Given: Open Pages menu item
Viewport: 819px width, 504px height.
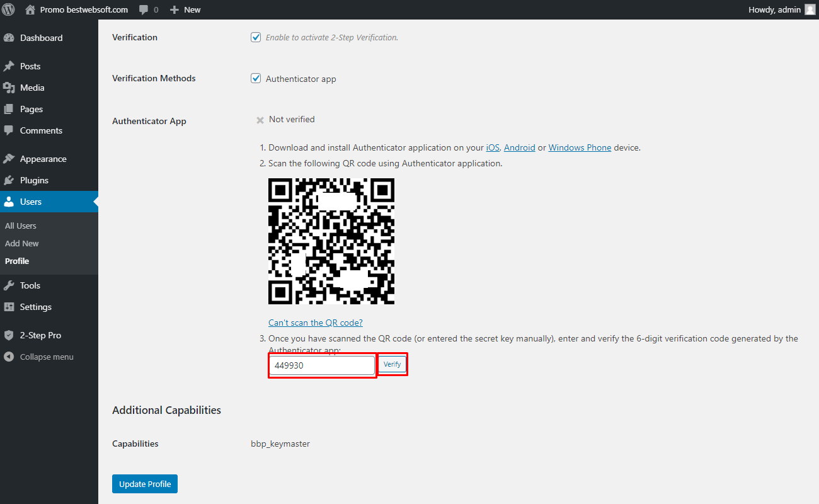Looking at the screenshot, I should (x=49, y=109).
